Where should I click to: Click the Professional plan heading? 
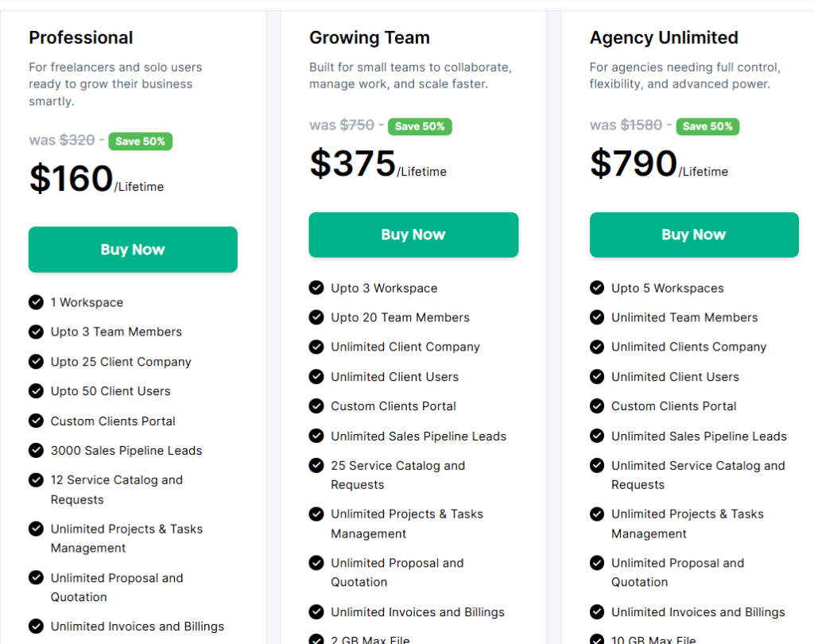click(x=81, y=37)
